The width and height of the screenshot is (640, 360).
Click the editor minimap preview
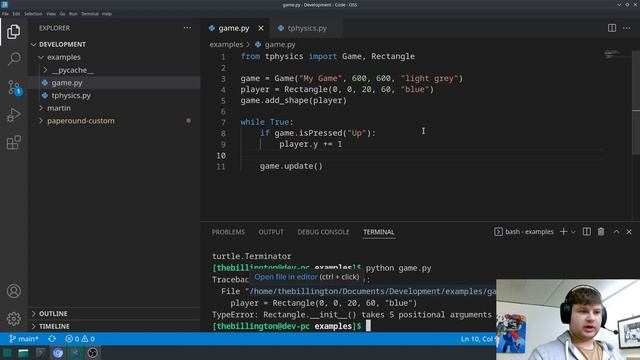pos(612,53)
